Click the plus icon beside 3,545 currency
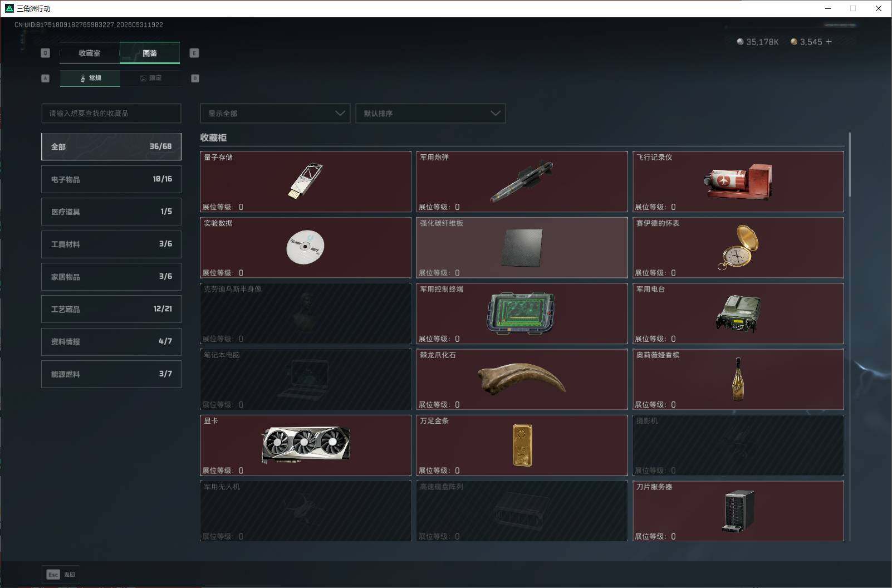Screen dimensions: 892x588 click(829, 42)
